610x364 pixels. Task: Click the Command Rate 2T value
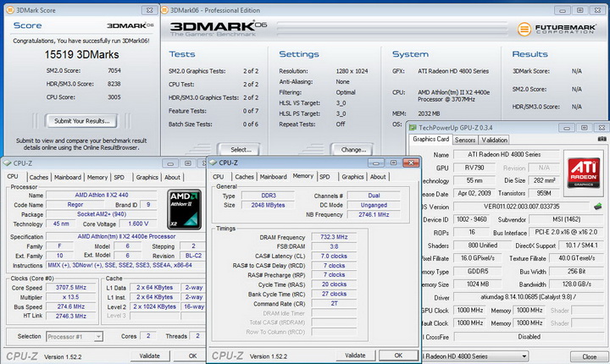tap(334, 304)
